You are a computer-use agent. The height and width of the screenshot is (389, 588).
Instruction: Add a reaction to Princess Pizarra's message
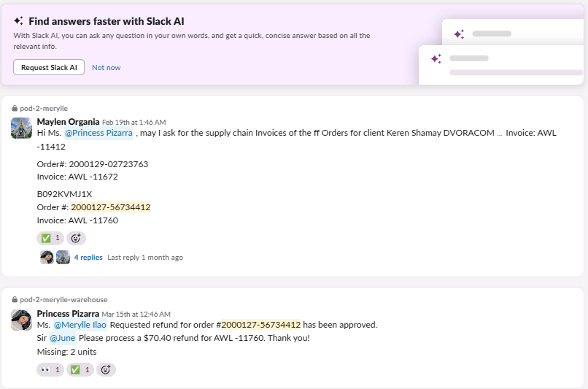[x=106, y=369]
